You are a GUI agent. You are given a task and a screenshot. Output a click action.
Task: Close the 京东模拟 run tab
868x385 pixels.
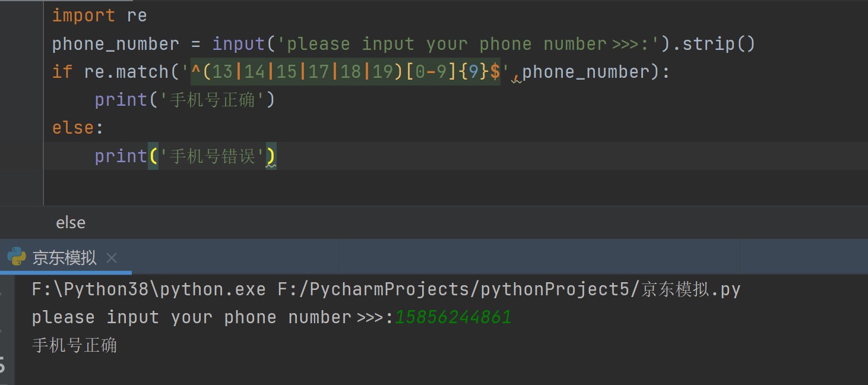pos(112,258)
